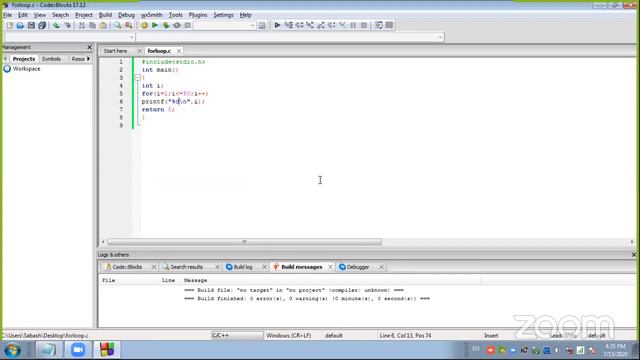Open the wxSmith menu

[x=151, y=15]
